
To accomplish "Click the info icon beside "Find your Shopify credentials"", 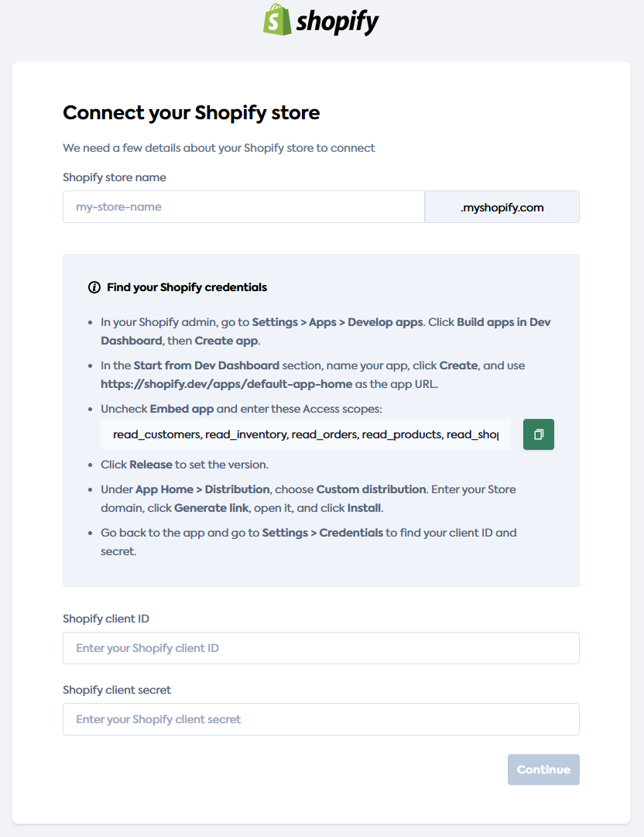I will point(94,286).
